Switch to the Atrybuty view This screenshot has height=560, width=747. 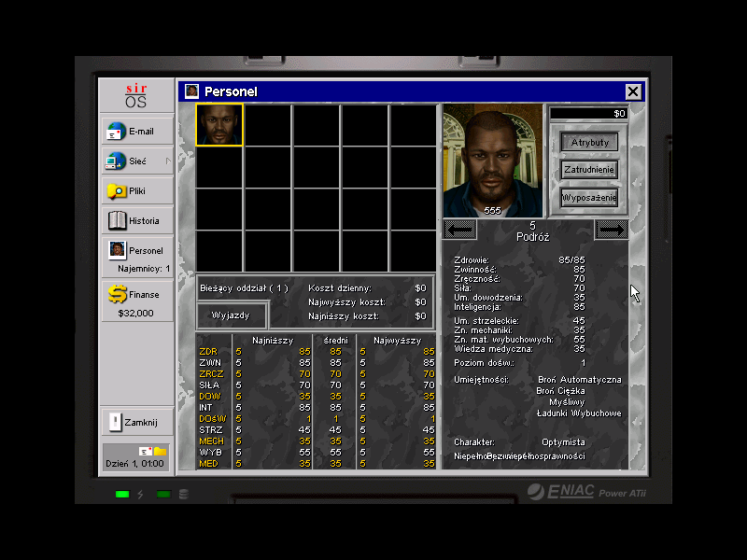coord(589,142)
